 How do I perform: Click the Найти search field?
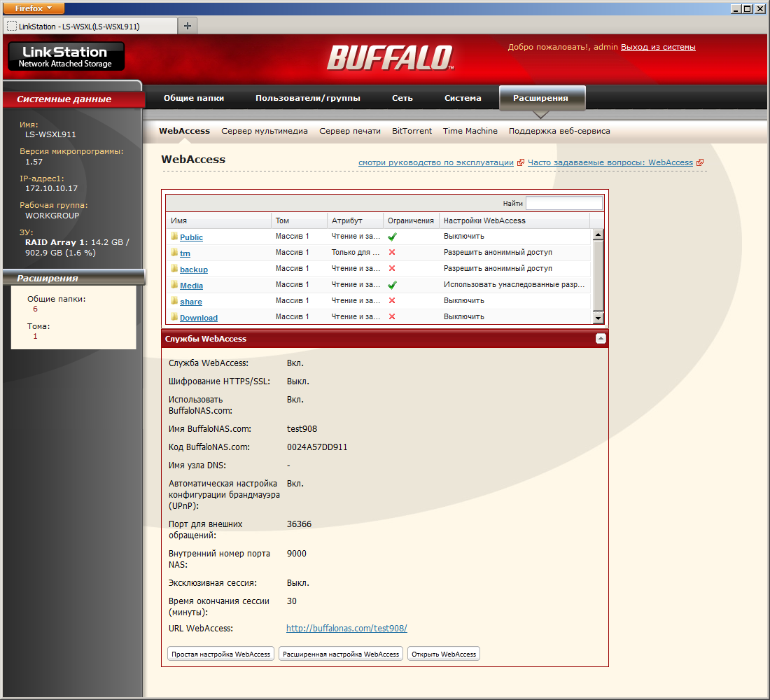click(x=563, y=203)
